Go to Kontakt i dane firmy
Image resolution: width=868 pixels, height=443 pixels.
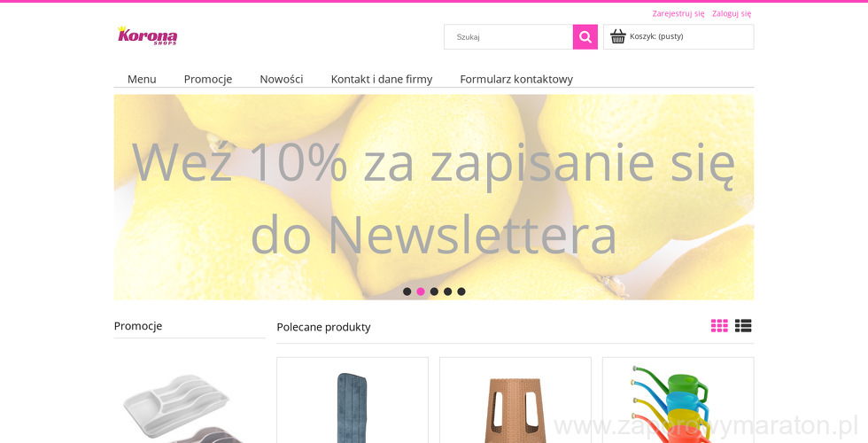[x=382, y=79]
